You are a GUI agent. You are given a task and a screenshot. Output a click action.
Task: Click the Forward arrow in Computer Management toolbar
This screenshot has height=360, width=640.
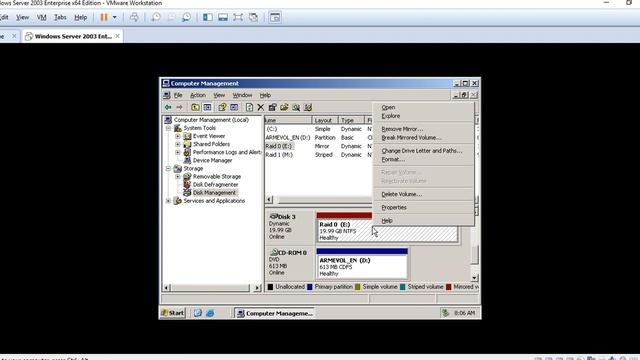click(179, 107)
